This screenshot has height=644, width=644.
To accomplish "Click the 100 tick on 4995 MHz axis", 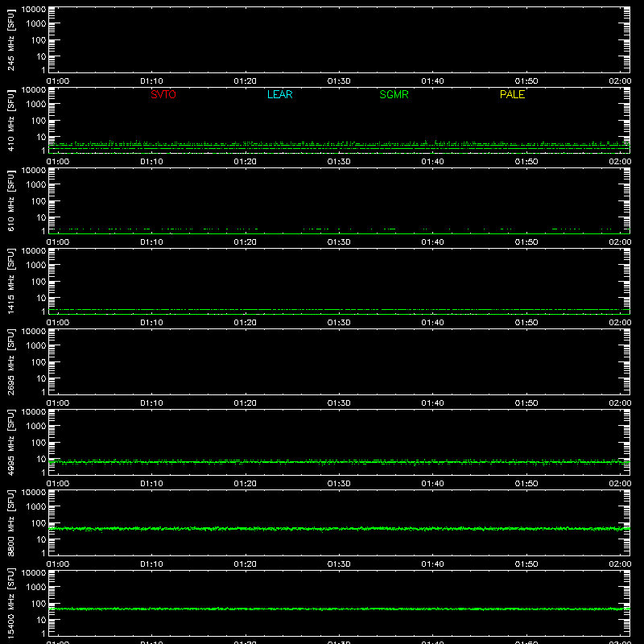I will coord(39,443).
